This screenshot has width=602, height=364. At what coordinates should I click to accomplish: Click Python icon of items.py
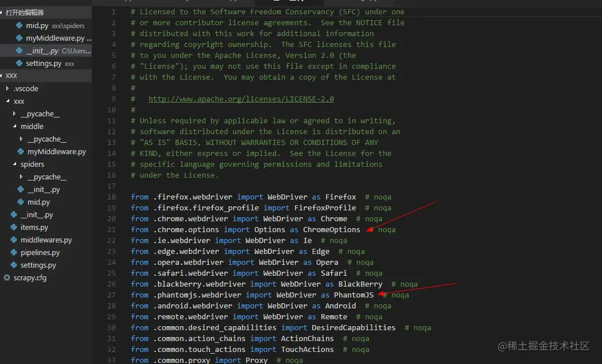pos(14,227)
